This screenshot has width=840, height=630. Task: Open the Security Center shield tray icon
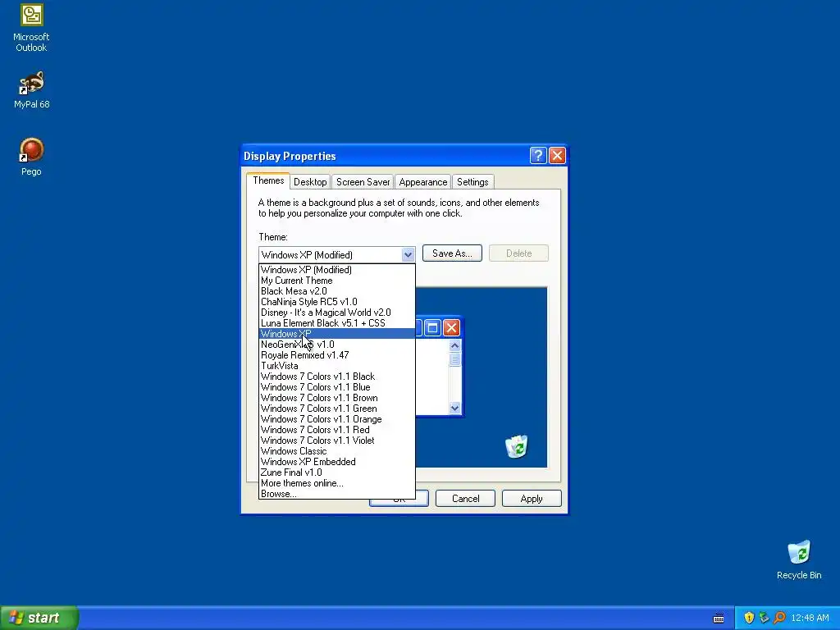pos(749,618)
